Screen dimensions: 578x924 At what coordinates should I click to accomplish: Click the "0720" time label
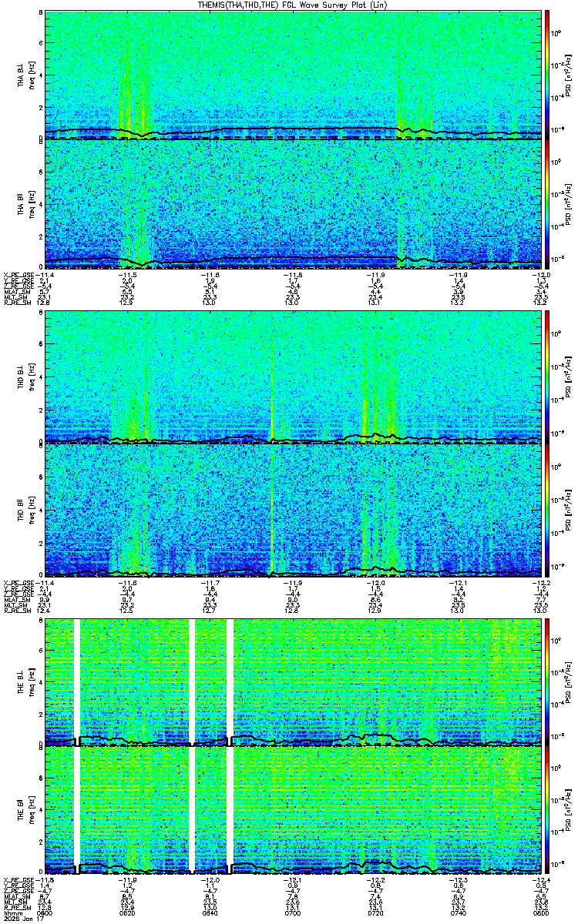376,912
